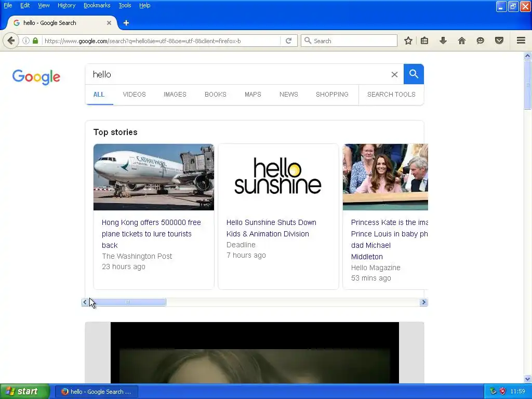Click the tray security shield icon

tap(502, 391)
